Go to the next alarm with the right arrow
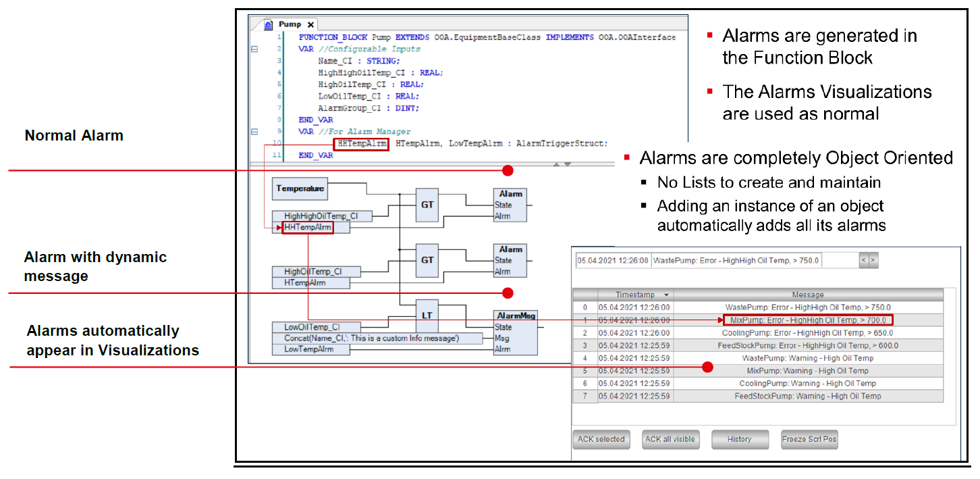 [x=873, y=260]
